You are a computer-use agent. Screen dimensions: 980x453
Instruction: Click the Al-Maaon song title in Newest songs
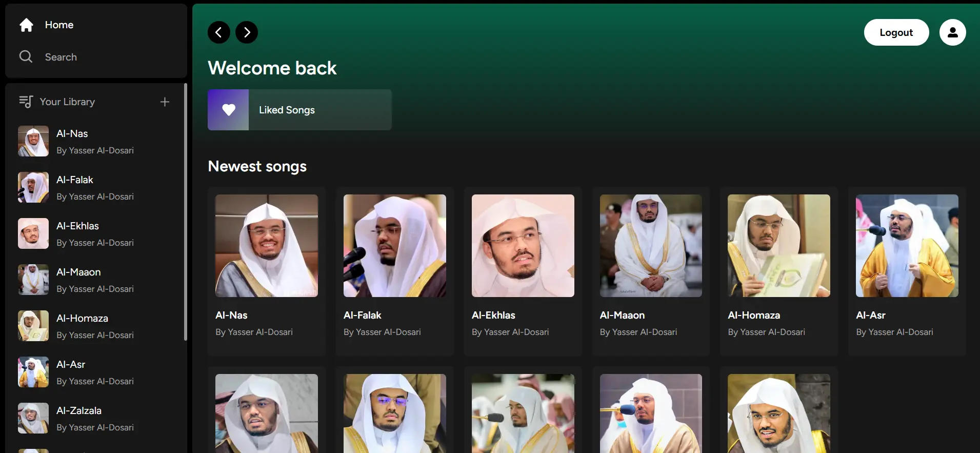click(622, 315)
